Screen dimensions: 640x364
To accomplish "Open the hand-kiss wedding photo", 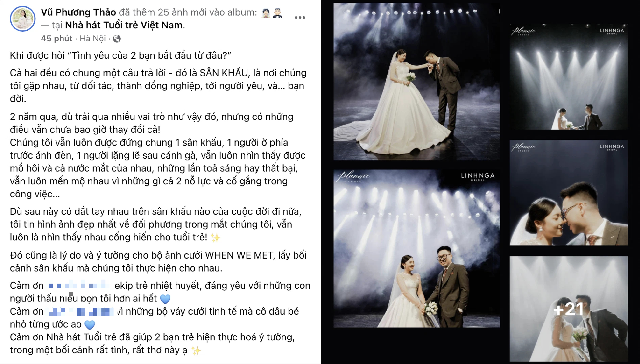I will tap(416, 81).
